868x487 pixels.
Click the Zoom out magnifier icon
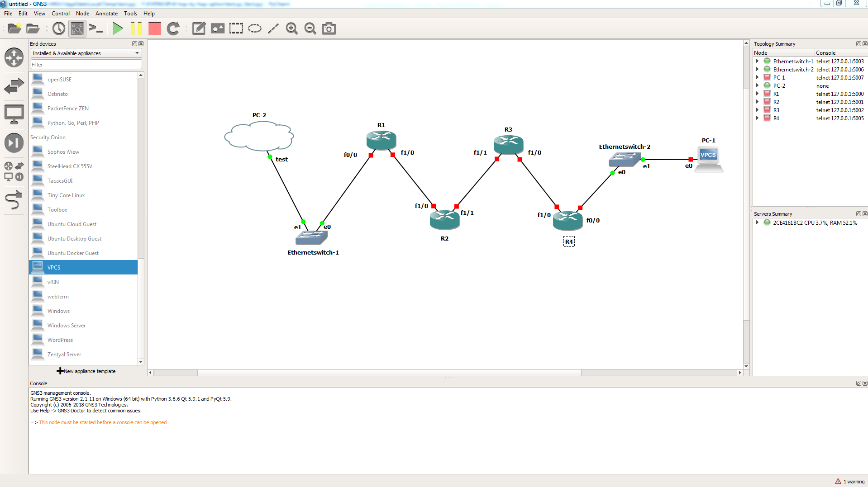click(310, 28)
